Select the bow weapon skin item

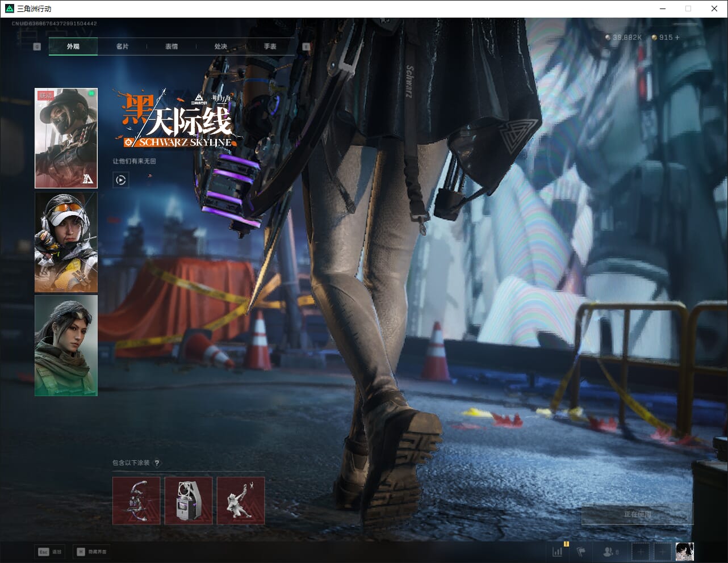(136, 501)
